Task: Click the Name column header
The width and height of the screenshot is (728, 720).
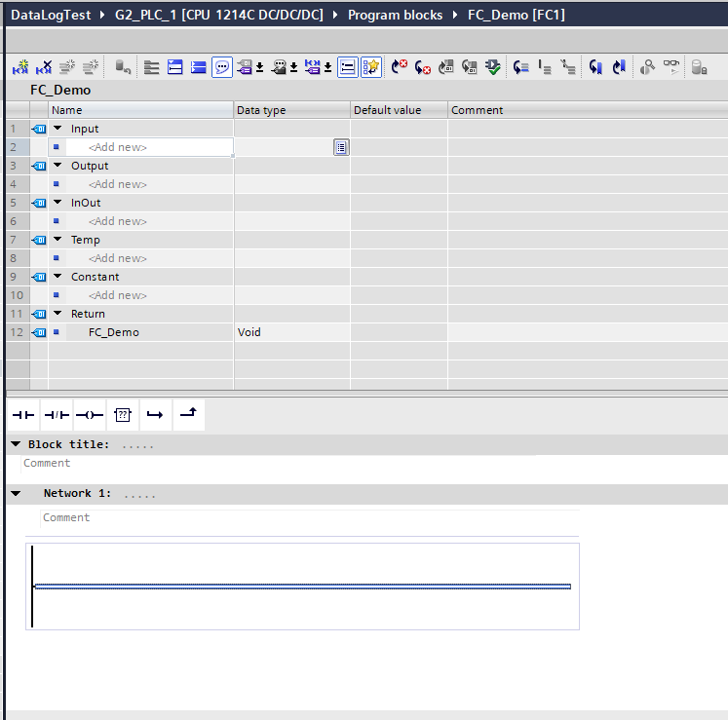Action: point(140,110)
